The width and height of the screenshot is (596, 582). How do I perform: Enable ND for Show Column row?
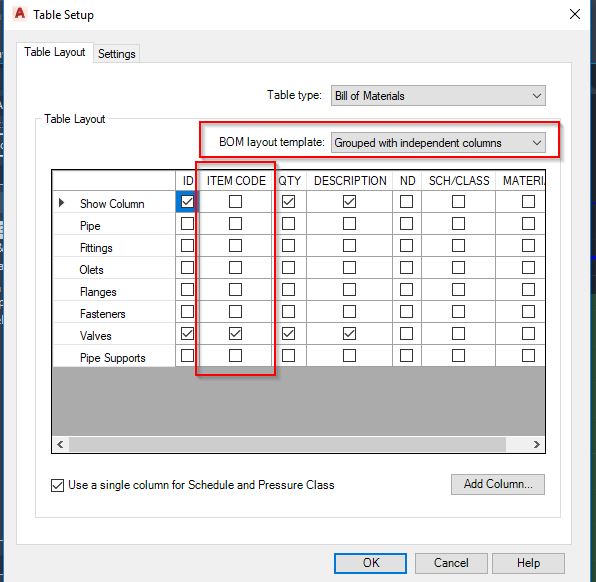[x=406, y=201]
